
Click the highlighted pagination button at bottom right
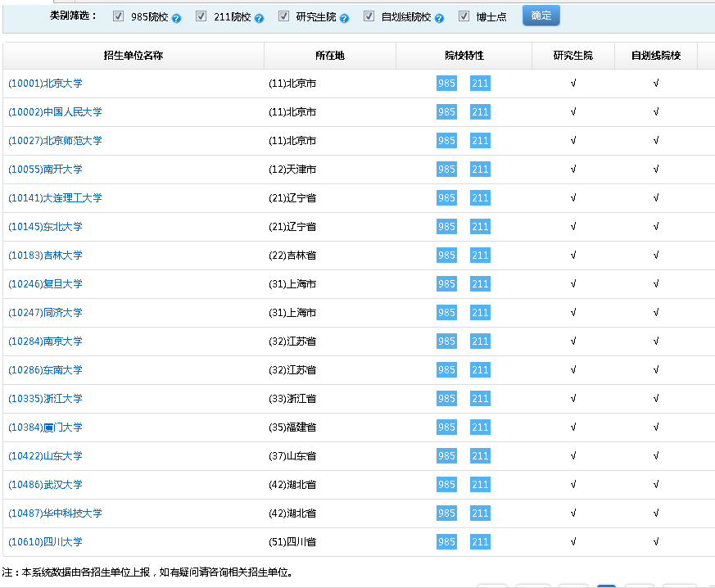(x=606, y=583)
